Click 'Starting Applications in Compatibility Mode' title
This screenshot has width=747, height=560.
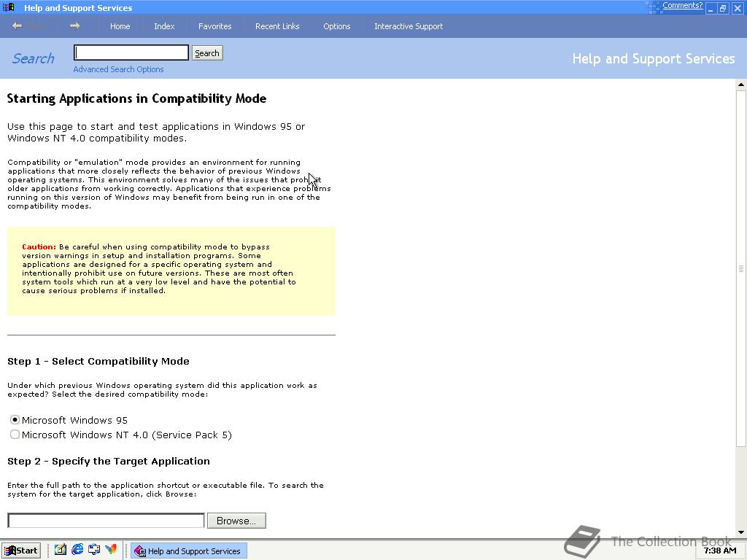pos(136,98)
